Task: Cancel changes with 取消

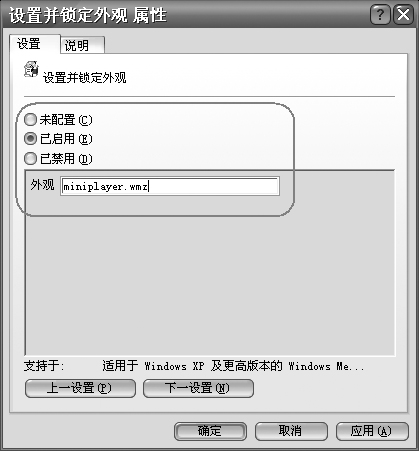Action: point(291,431)
